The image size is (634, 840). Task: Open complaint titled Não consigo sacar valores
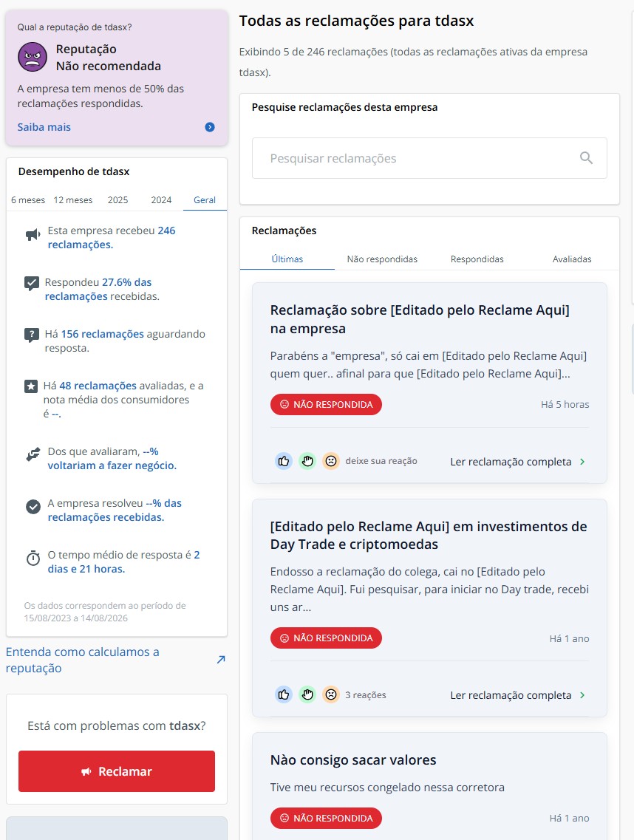[x=353, y=760]
